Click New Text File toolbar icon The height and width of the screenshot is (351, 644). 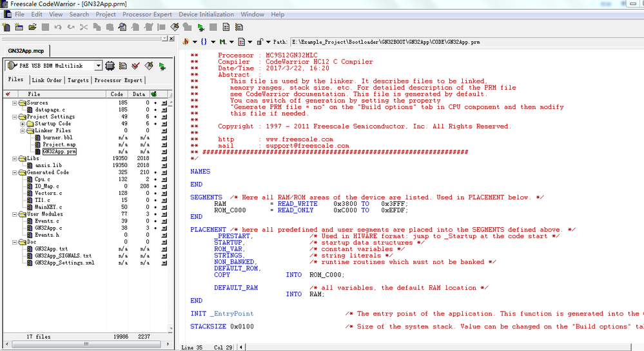pyautogui.click(x=6, y=27)
